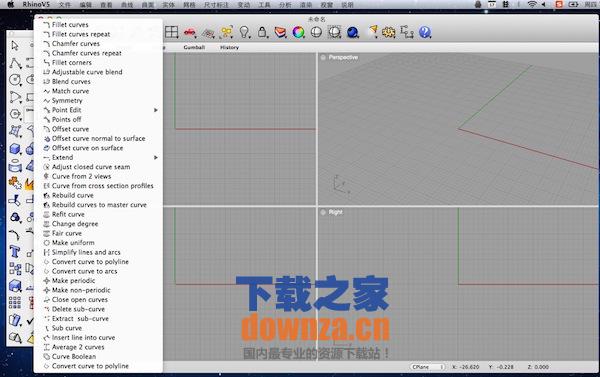Expand the Extend submenu arrow
The width and height of the screenshot is (600, 377).
click(156, 158)
